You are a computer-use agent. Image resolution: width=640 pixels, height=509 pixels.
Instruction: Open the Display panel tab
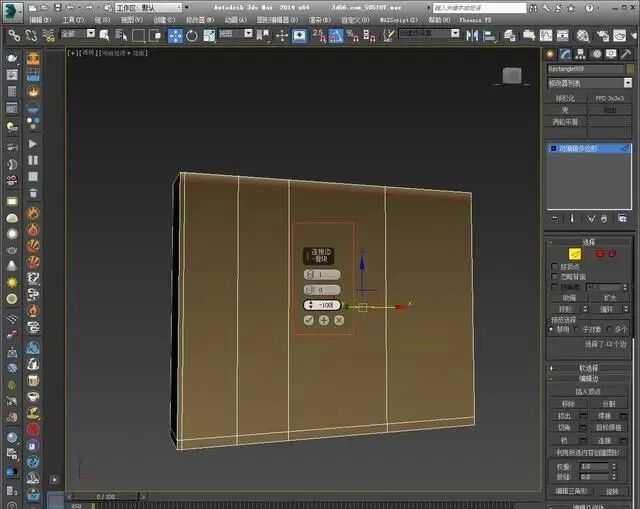(x=611, y=54)
